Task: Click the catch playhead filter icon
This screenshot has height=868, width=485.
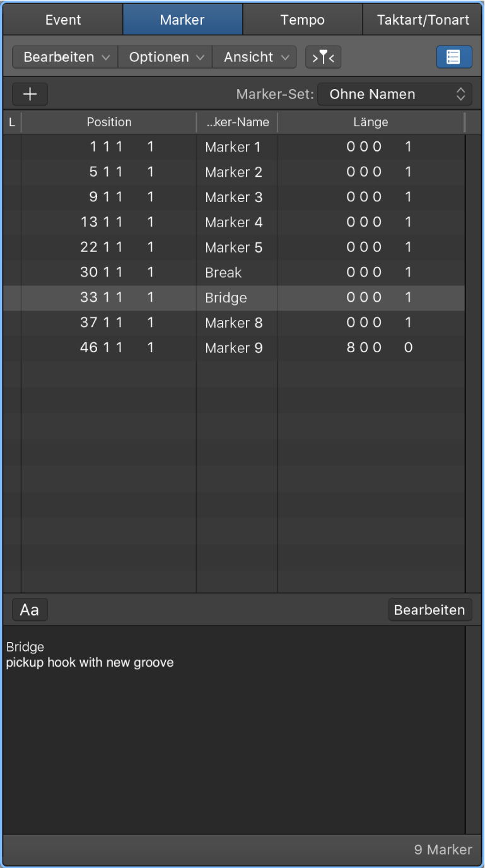Action: (x=324, y=57)
